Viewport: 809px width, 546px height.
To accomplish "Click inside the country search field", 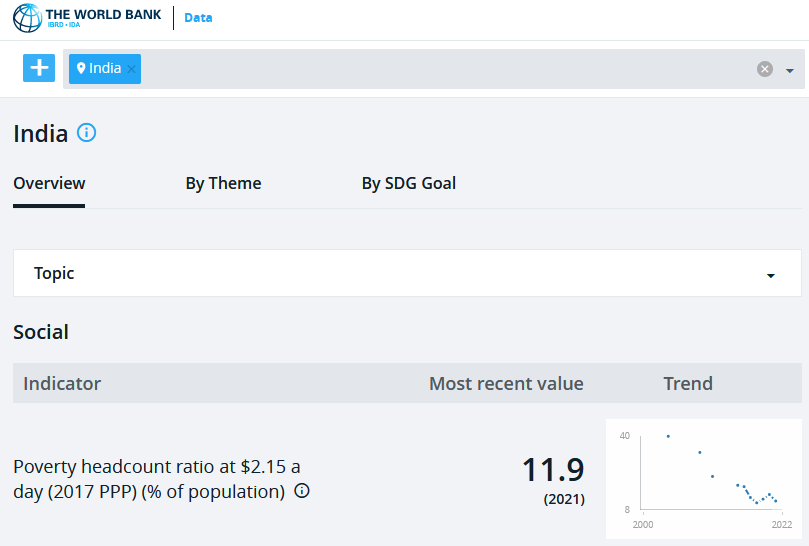I will (447, 69).
